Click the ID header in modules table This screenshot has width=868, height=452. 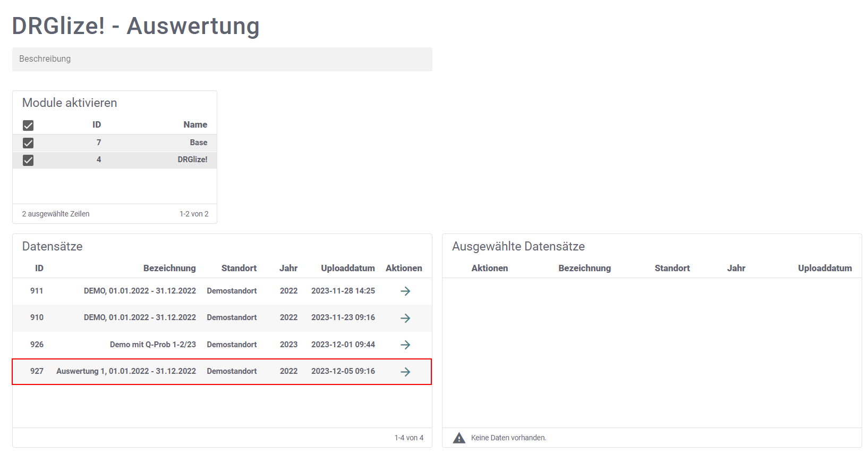tap(97, 124)
